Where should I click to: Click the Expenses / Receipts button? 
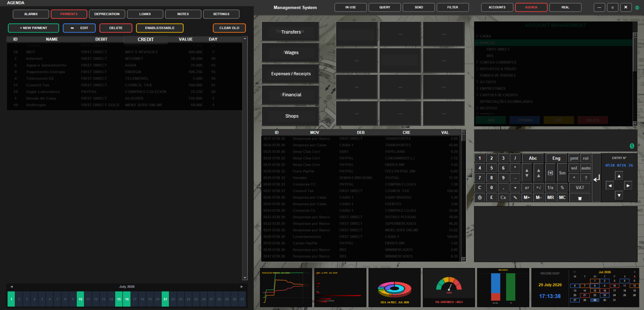pos(291,74)
